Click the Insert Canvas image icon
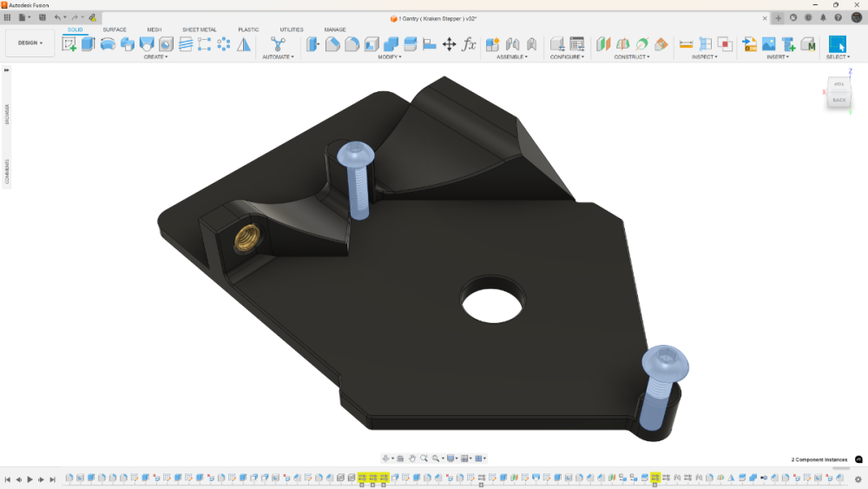868x489 pixels. pyautogui.click(x=769, y=44)
